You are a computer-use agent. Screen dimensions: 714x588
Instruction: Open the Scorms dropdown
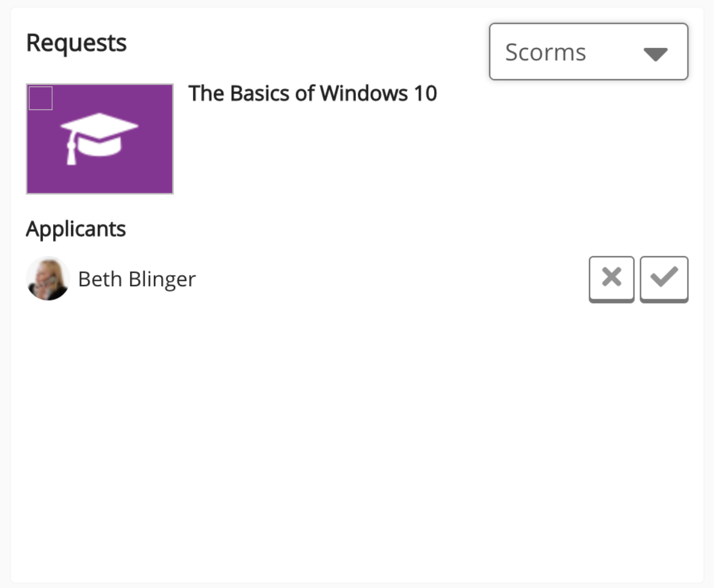click(x=588, y=52)
